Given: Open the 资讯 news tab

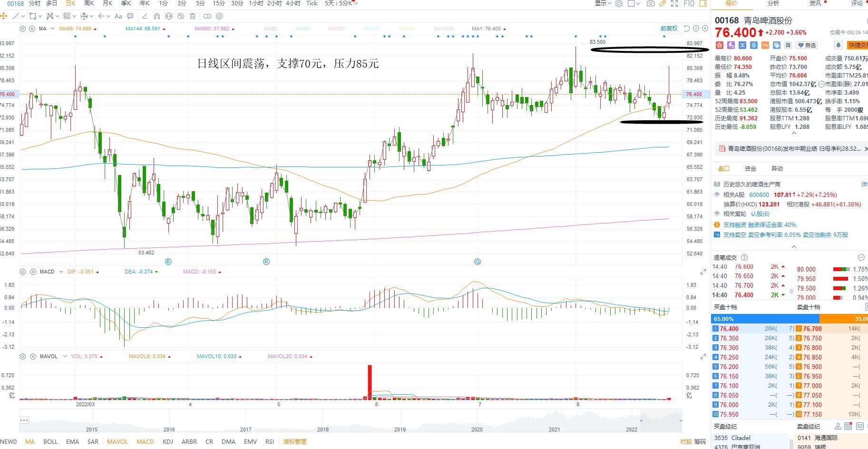Looking at the screenshot, I should pyautogui.click(x=815, y=3).
